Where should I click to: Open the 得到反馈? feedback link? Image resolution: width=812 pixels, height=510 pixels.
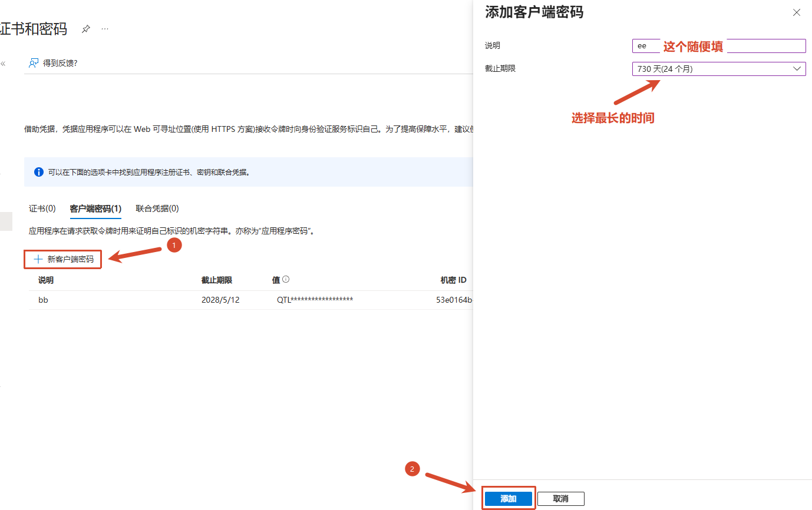(54, 63)
